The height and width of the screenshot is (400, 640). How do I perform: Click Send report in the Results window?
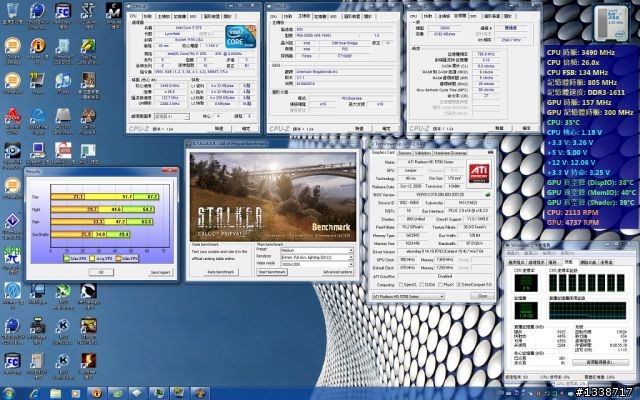[x=160, y=272]
